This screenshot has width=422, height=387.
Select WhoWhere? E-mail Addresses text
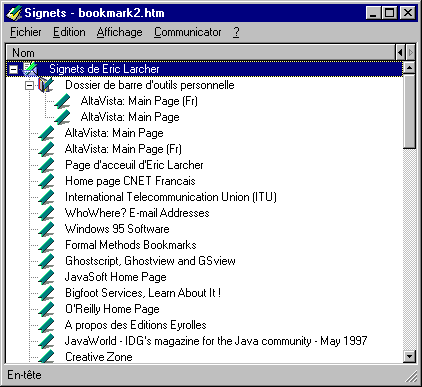[137, 213]
